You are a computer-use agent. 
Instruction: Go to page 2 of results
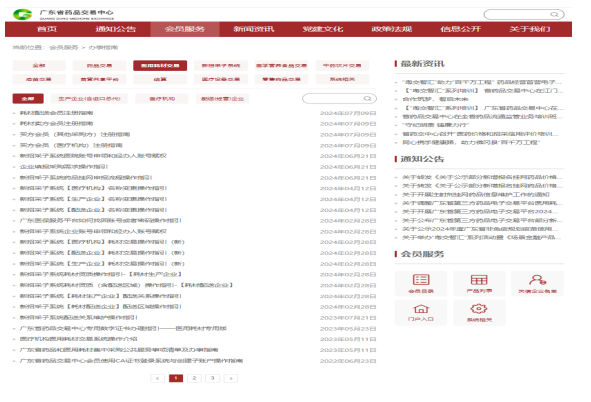point(194,378)
